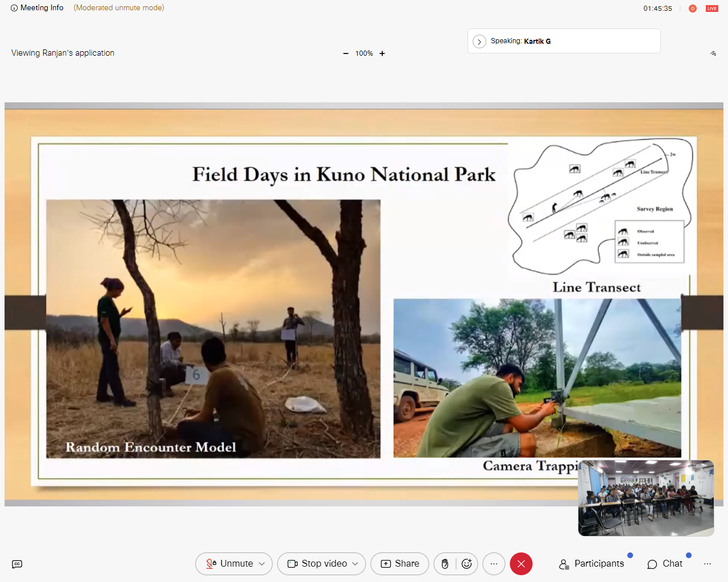Click '(Moderated unmute mode)' text
Viewport: 728px width, 582px height.
coord(119,8)
